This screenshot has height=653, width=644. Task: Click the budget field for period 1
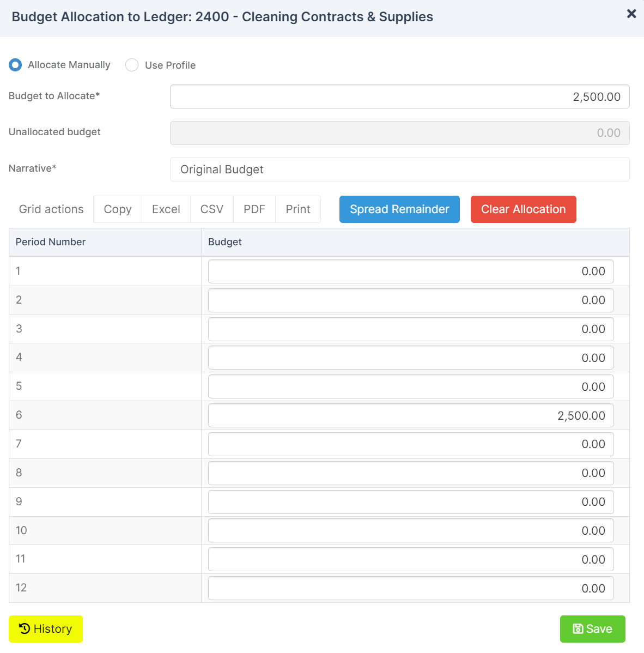coord(410,271)
